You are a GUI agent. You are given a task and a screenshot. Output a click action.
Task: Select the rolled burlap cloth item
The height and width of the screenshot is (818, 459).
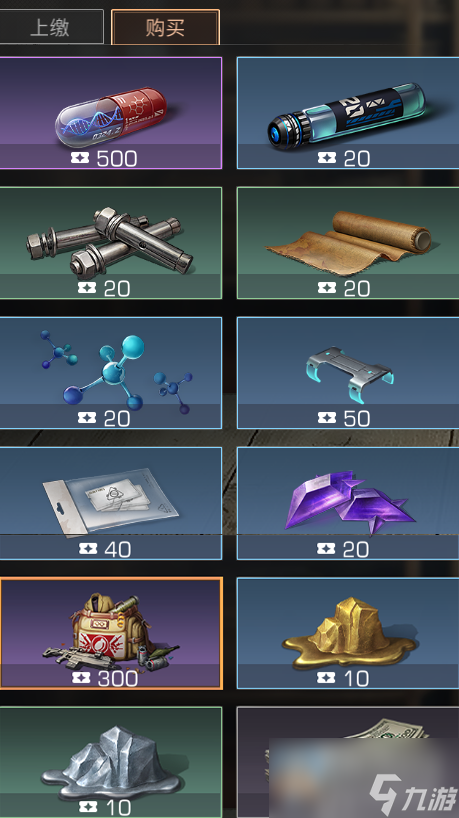click(348, 243)
